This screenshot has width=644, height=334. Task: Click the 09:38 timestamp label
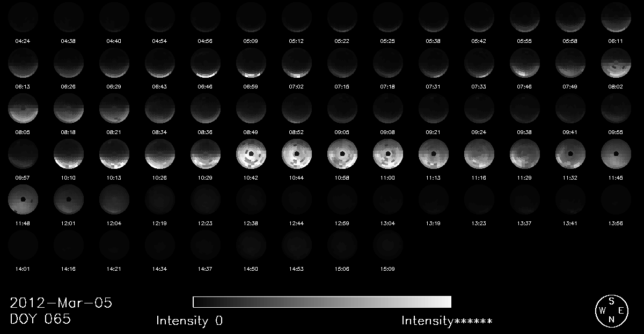coord(525,132)
